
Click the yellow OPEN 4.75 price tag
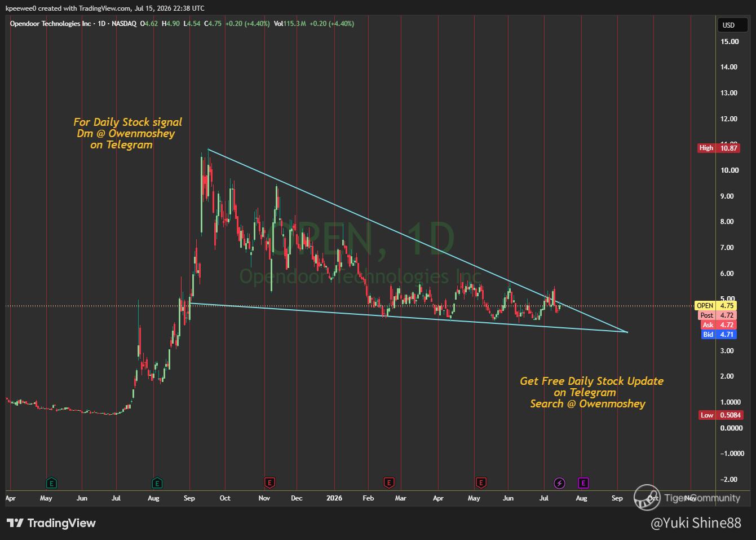point(715,306)
